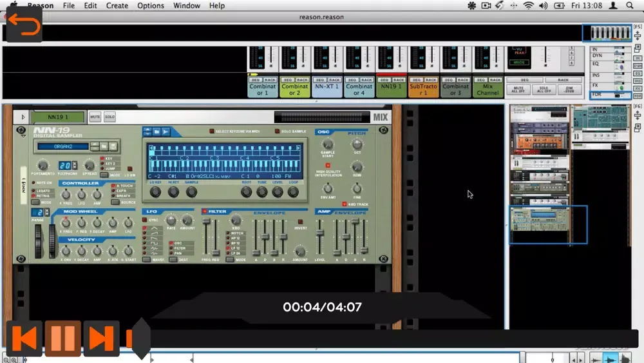
Task: Click the OCT pitch knob
Action: 357,144
